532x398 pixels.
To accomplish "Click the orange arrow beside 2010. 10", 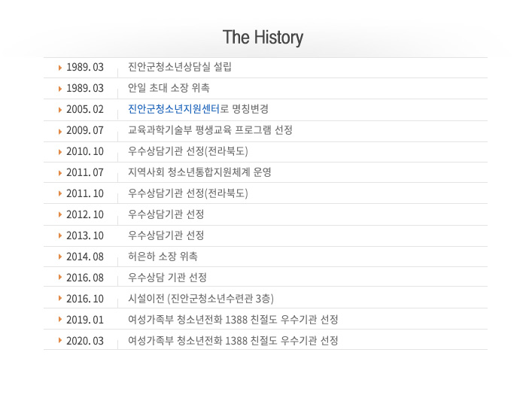I will pos(60,152).
